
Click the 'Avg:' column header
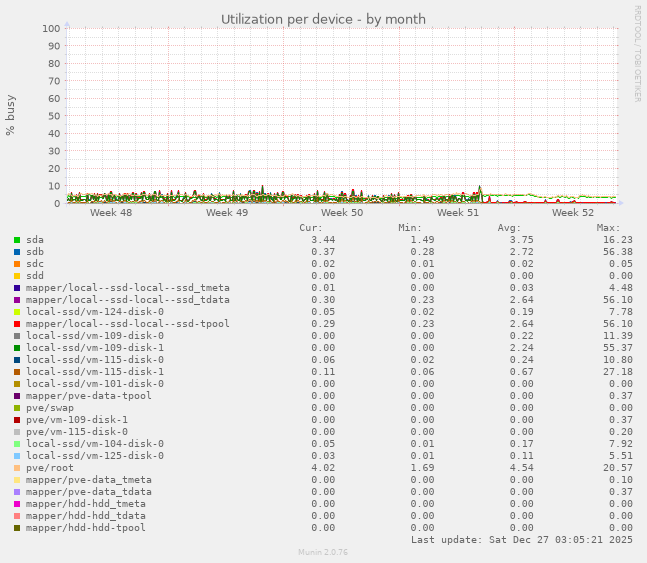point(509,228)
